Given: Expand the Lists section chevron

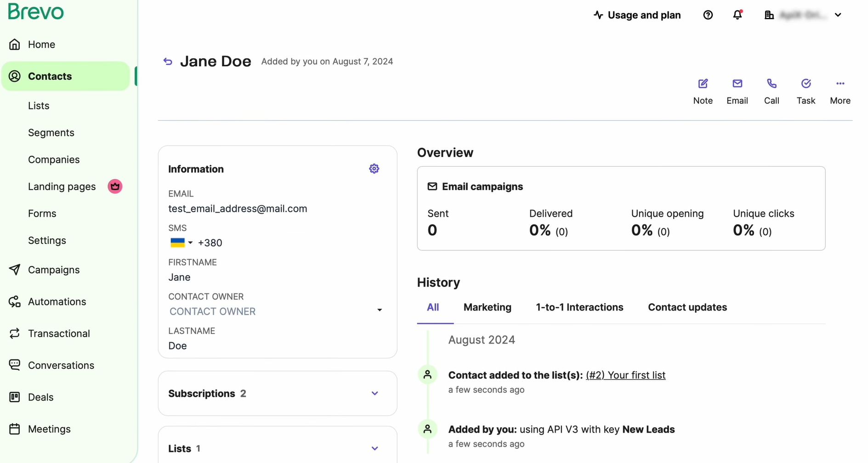Looking at the screenshot, I should (x=375, y=448).
